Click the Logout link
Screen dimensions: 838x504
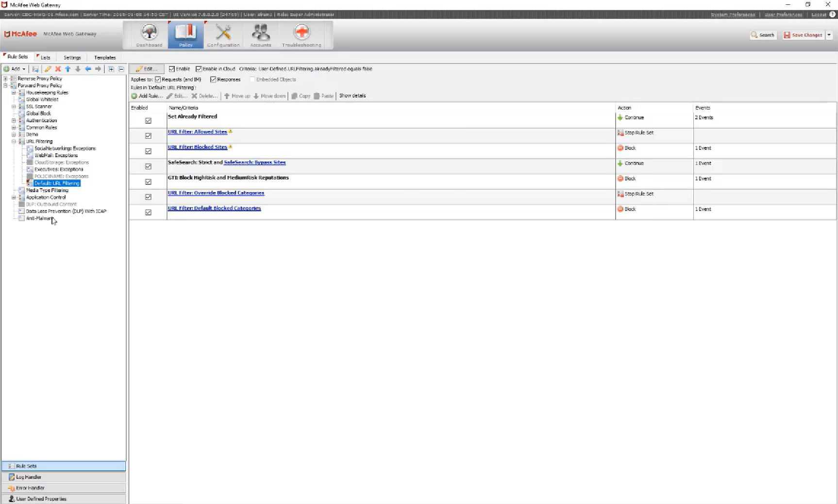click(819, 15)
